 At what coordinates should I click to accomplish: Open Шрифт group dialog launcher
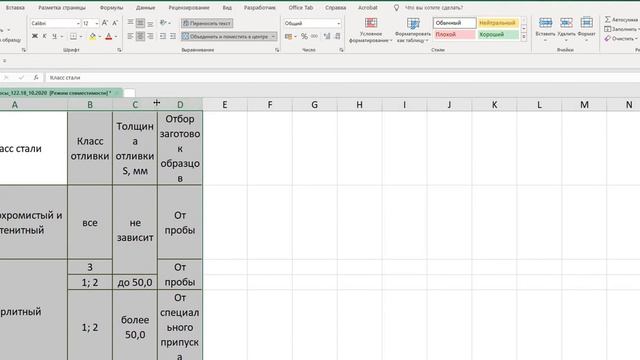point(119,50)
